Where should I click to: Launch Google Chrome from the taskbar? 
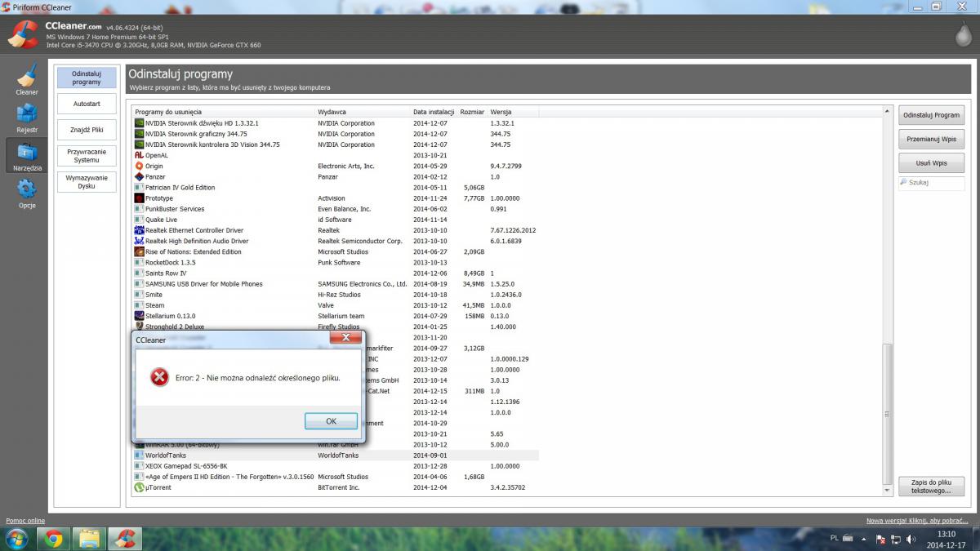(54, 539)
